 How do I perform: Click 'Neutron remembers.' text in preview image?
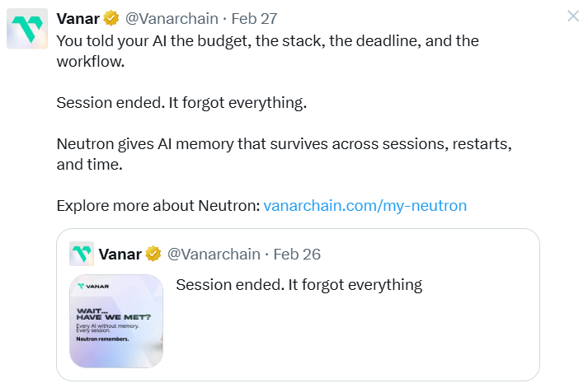tap(98, 339)
